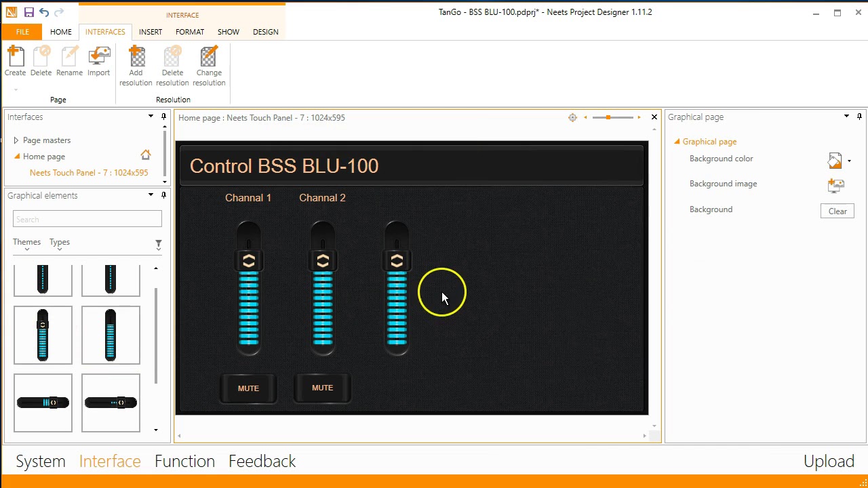Open the Background color picker icon
The height and width of the screenshot is (488, 868).
835,161
